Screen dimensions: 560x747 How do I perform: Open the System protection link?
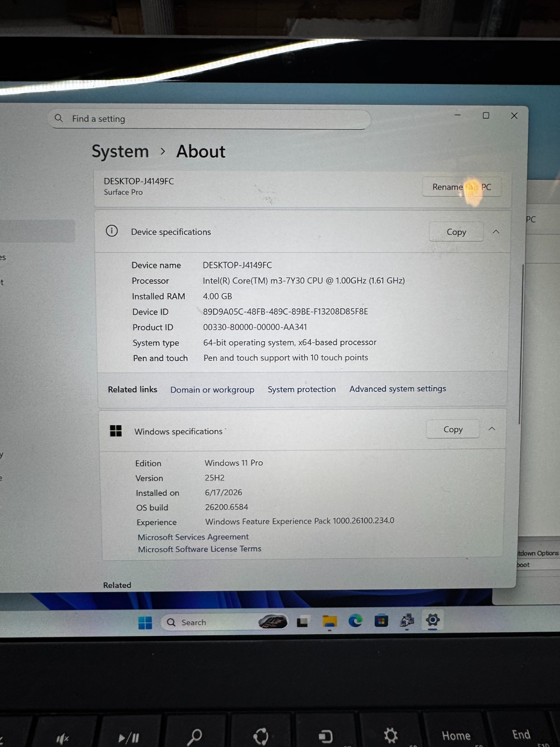pos(301,389)
